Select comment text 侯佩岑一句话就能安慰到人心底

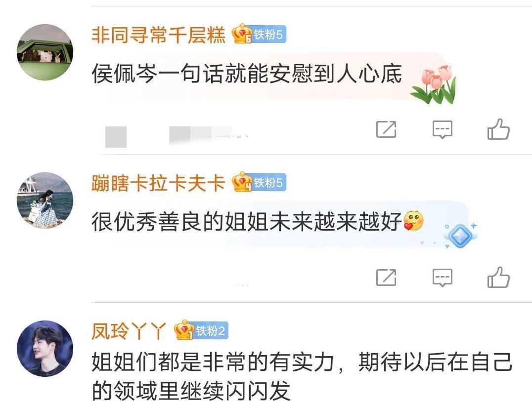click(247, 74)
